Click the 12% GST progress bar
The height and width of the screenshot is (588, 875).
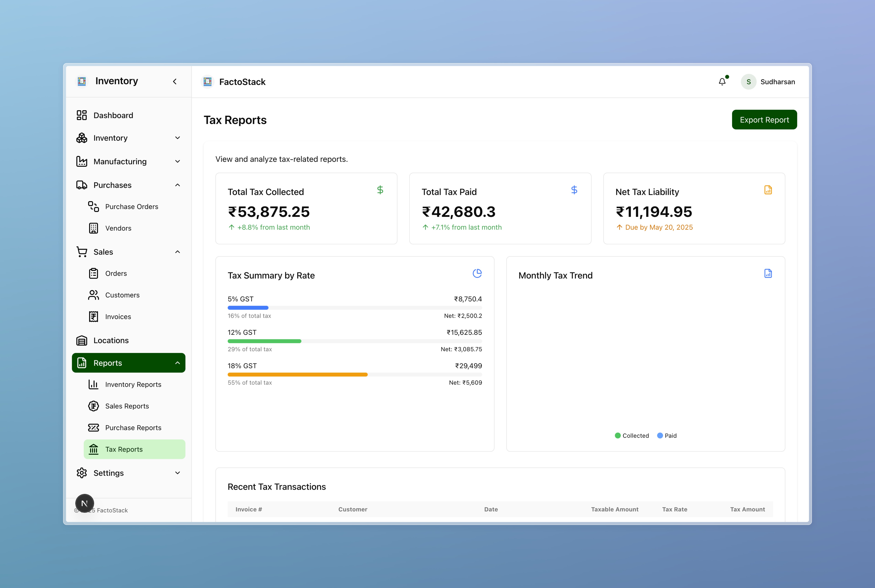coord(355,341)
